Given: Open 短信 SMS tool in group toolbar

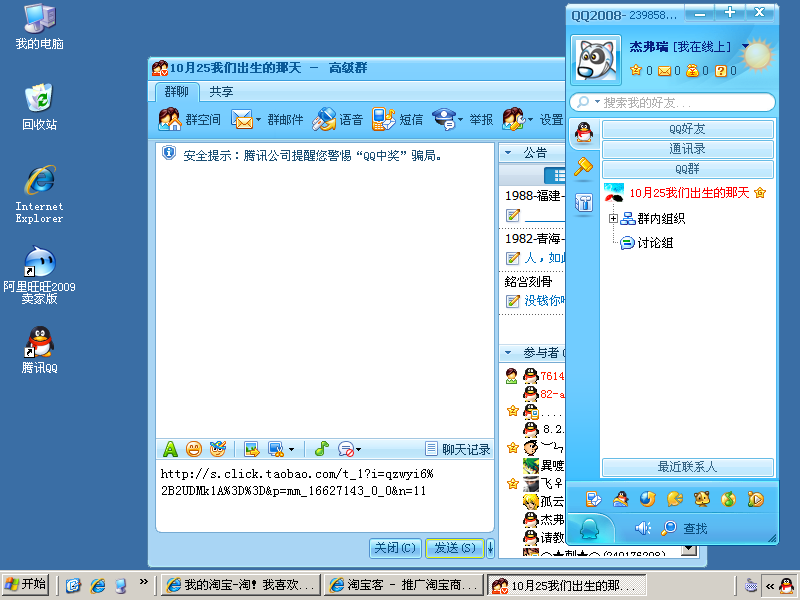Looking at the screenshot, I should pyautogui.click(x=384, y=119).
